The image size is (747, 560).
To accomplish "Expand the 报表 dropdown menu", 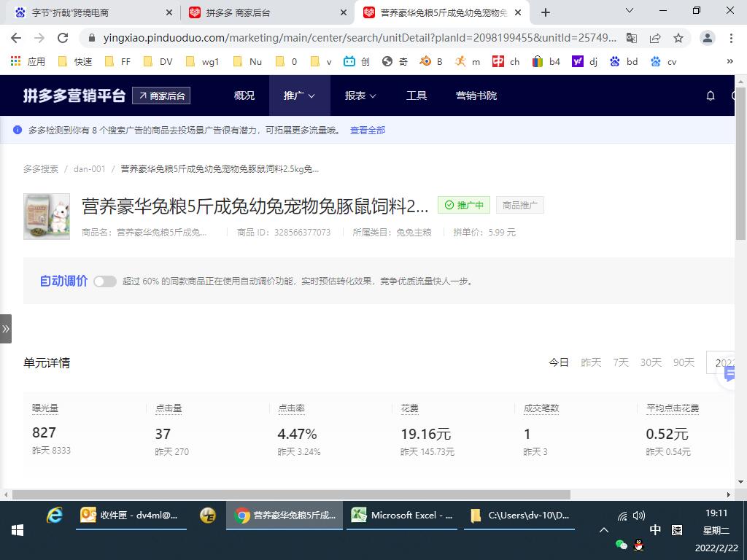I will pyautogui.click(x=360, y=96).
